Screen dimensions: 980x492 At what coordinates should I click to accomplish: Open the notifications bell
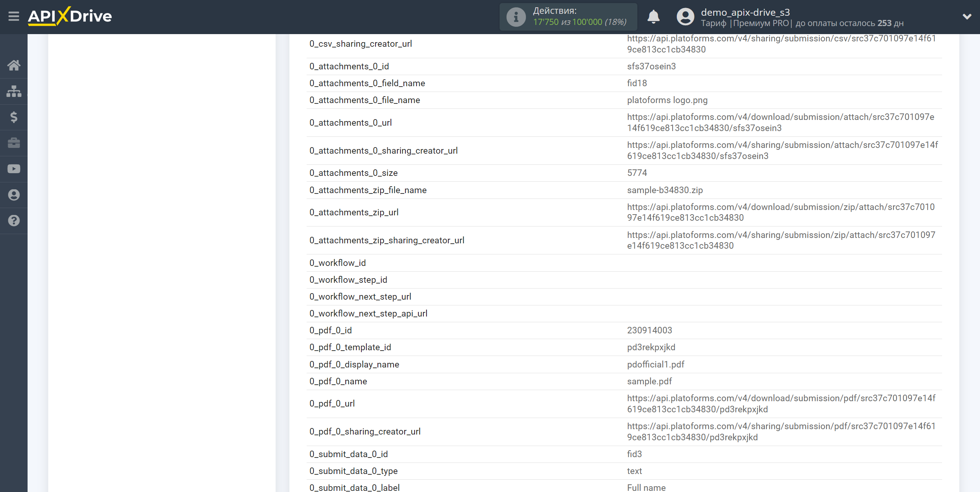[653, 17]
